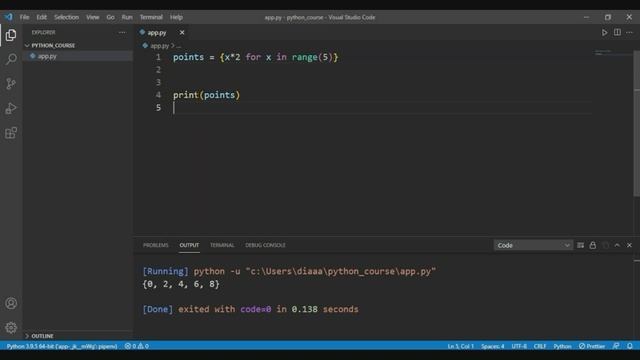Image resolution: width=640 pixels, height=360 pixels.
Task: Change file encoding UTF-8
Action: [519, 346]
